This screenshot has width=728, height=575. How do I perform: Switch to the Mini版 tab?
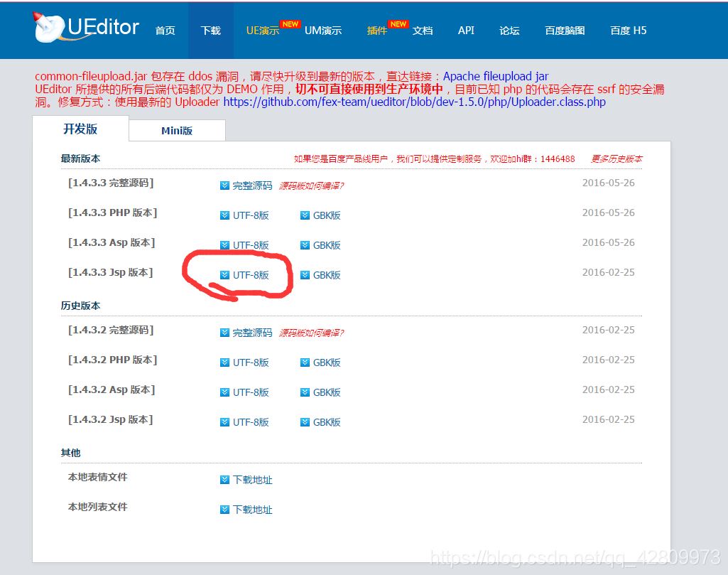[177, 131]
